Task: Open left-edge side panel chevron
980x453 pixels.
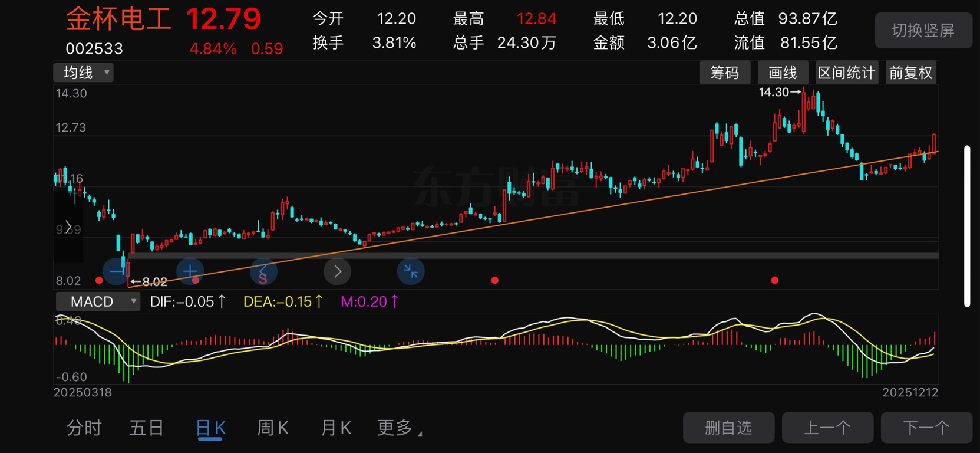Action: pos(68,226)
